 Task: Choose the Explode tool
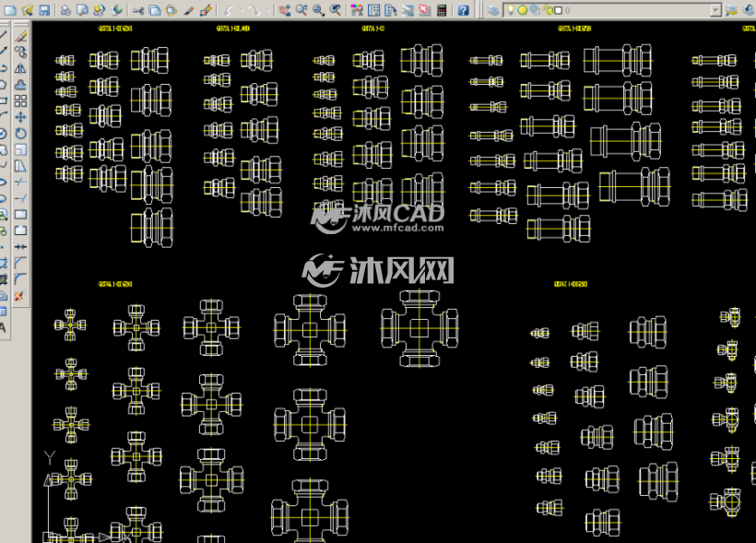19,296
